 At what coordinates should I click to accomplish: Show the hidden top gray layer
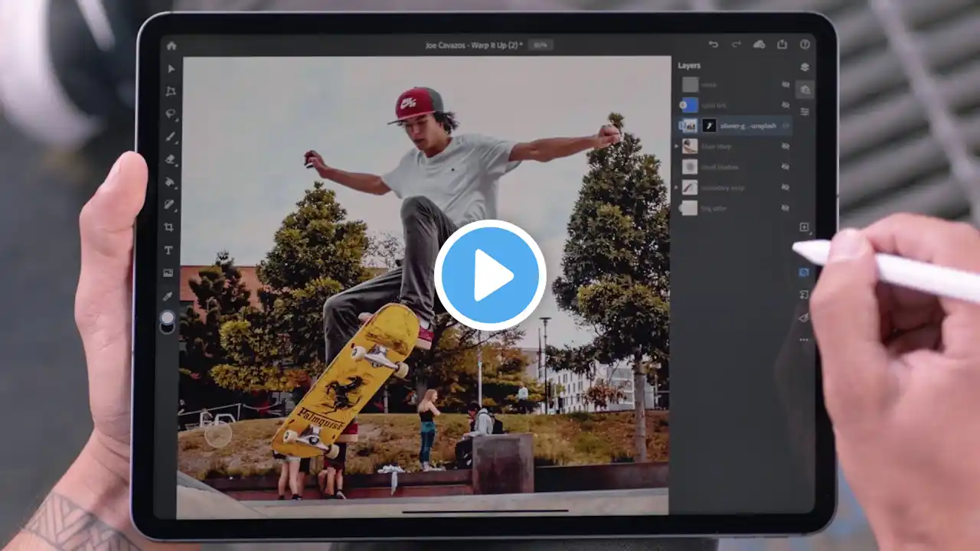click(786, 85)
